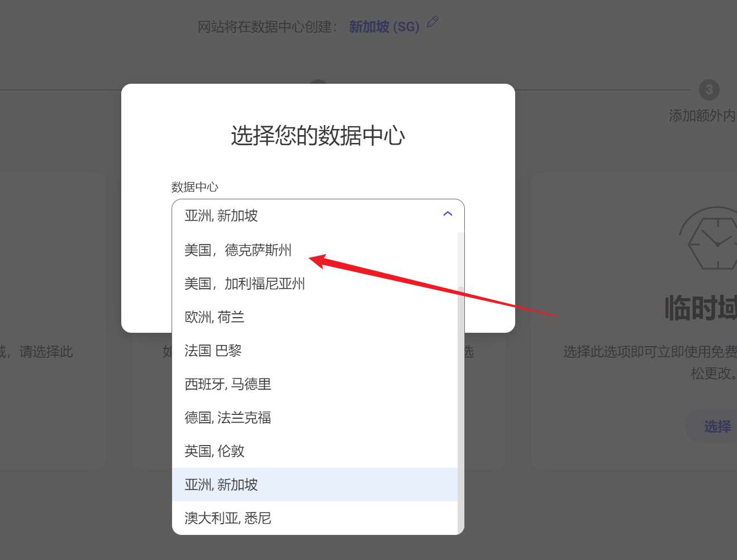This screenshot has width=737, height=560.
Task: Collapse the data center dropdown using the chevron arrow
Action: [x=448, y=214]
